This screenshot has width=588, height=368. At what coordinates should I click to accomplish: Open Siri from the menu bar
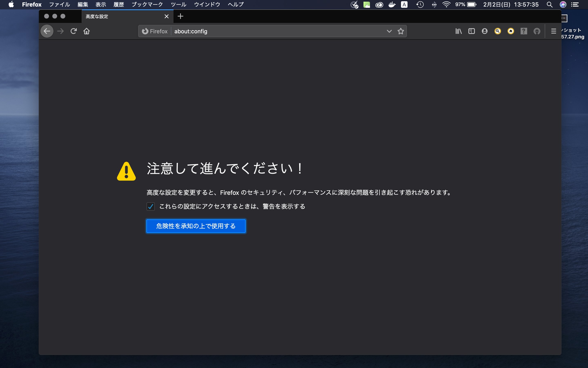(x=563, y=4)
